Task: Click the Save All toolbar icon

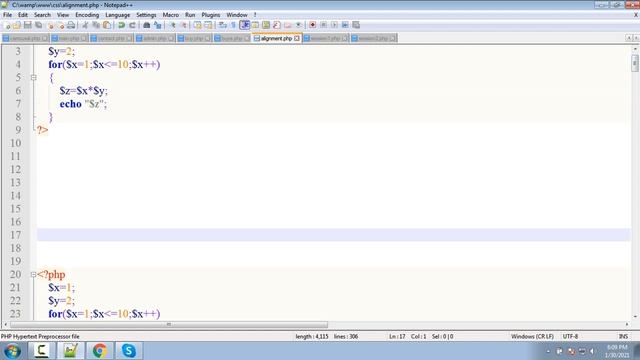Action: (x=38, y=25)
